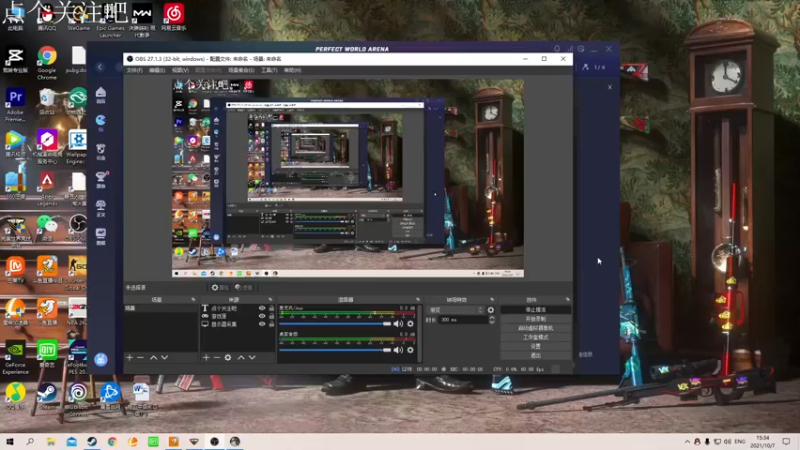This screenshot has height=450, width=800.
Task: Add a new scene with plus button
Action: [x=130, y=358]
